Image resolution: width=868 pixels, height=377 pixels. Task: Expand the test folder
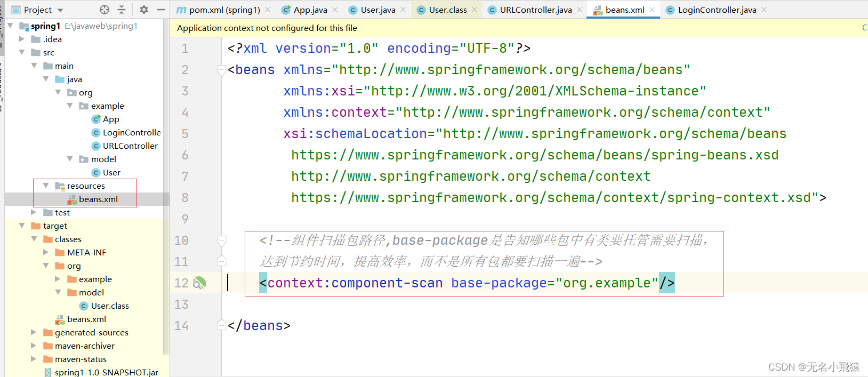click(34, 212)
